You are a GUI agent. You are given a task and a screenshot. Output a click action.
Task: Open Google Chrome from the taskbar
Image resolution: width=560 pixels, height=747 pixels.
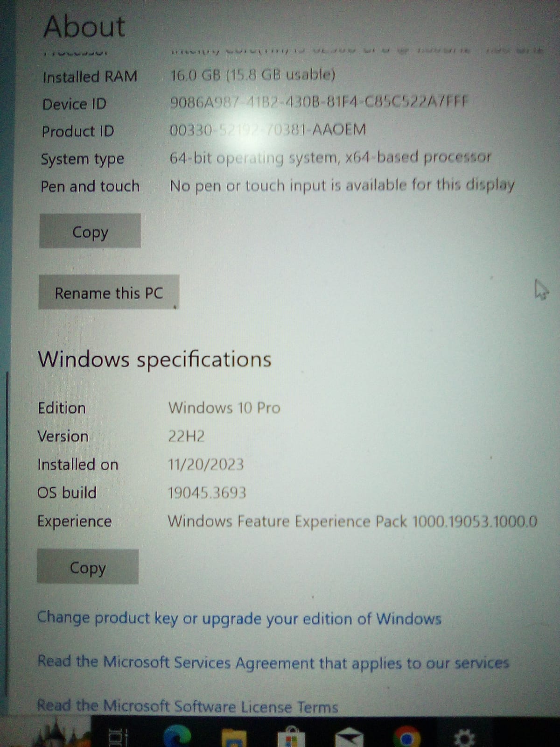click(x=406, y=737)
